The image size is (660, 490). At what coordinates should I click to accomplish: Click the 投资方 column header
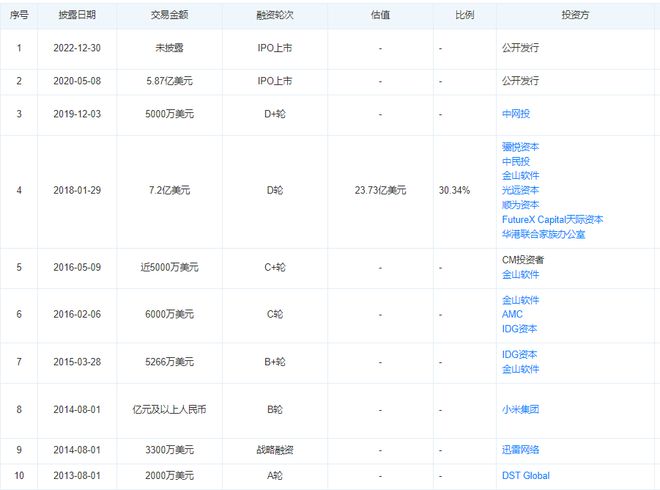[x=575, y=15]
